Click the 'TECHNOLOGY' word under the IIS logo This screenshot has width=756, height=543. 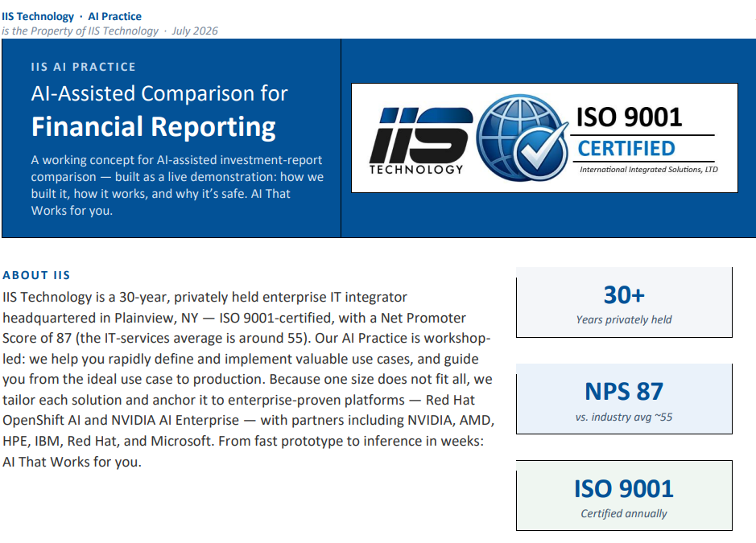[x=416, y=170]
